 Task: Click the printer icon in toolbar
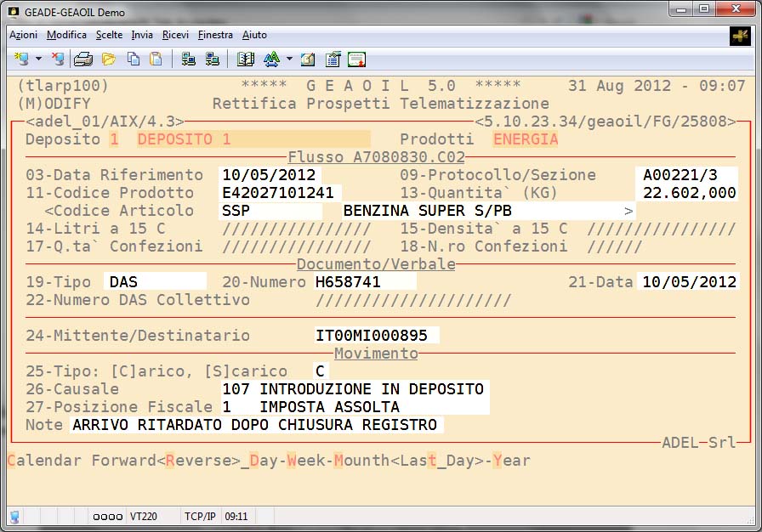tap(83, 59)
